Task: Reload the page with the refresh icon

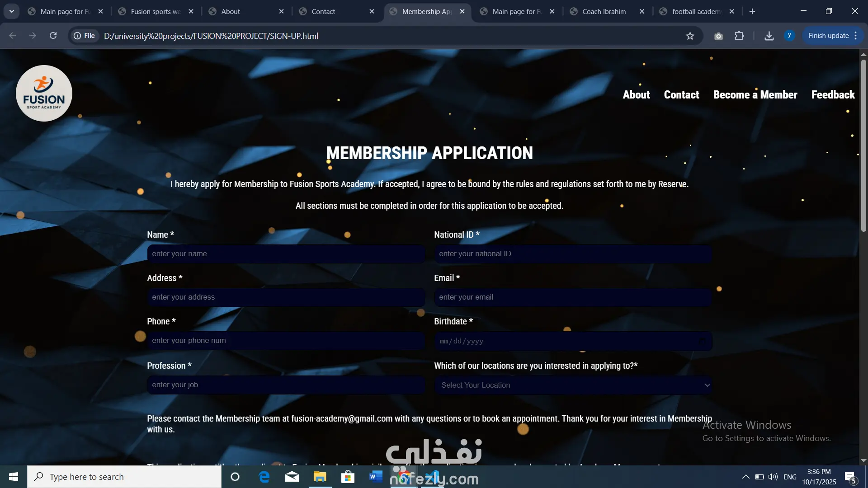Action: pyautogui.click(x=53, y=36)
